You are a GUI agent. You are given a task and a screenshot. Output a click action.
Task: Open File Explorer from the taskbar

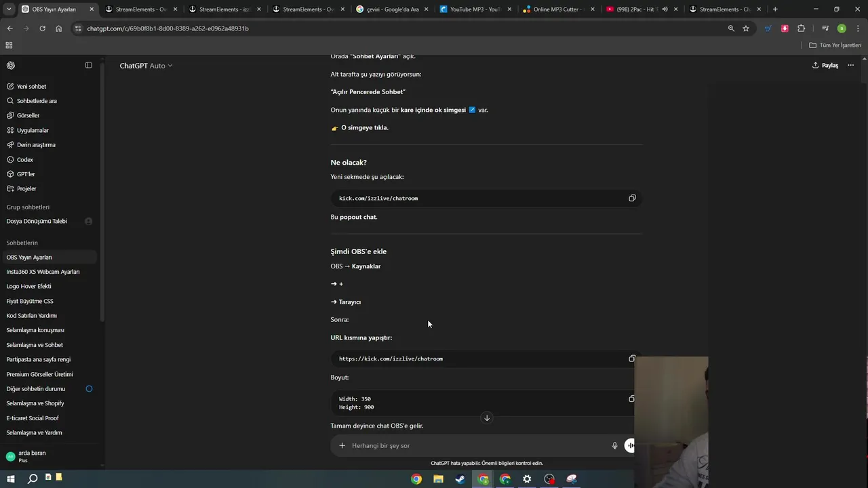click(x=438, y=479)
